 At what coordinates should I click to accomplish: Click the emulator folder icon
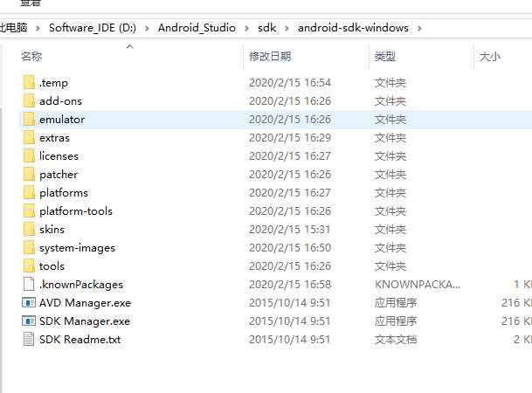pos(29,119)
